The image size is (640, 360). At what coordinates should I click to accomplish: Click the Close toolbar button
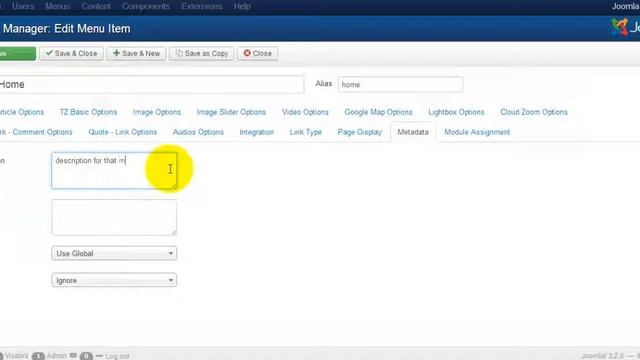tap(258, 53)
